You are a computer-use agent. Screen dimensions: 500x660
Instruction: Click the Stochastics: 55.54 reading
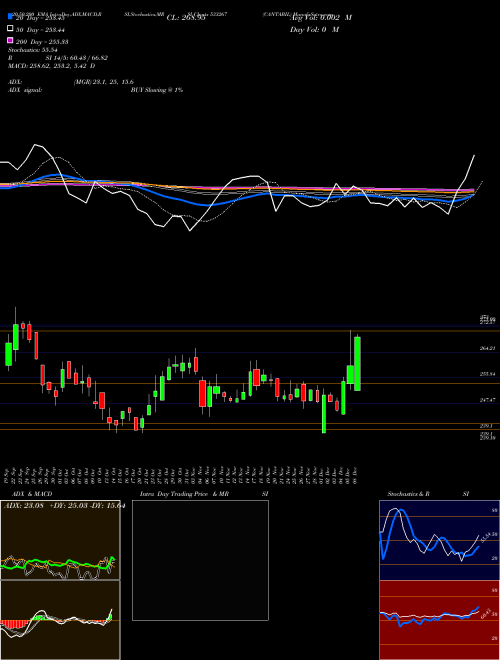[32, 50]
